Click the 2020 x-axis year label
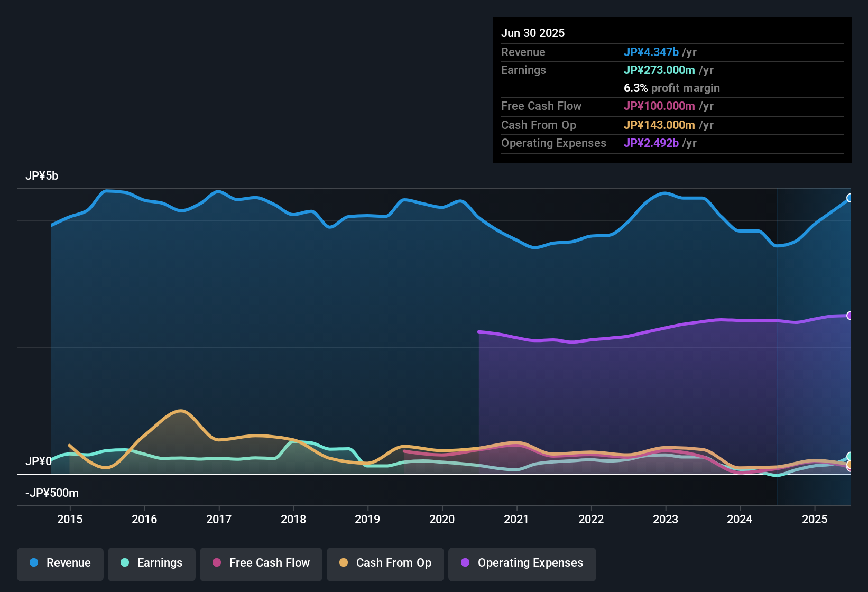This screenshot has width=868, height=592. 442,519
